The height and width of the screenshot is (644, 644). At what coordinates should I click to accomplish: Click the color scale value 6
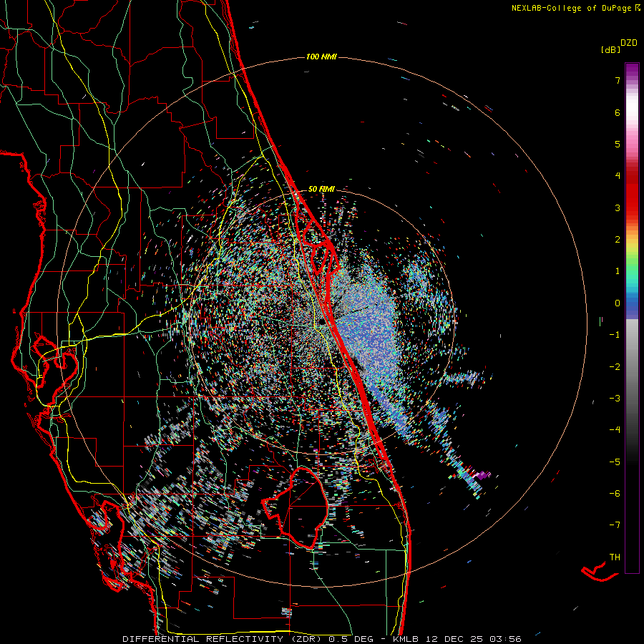tap(618, 112)
